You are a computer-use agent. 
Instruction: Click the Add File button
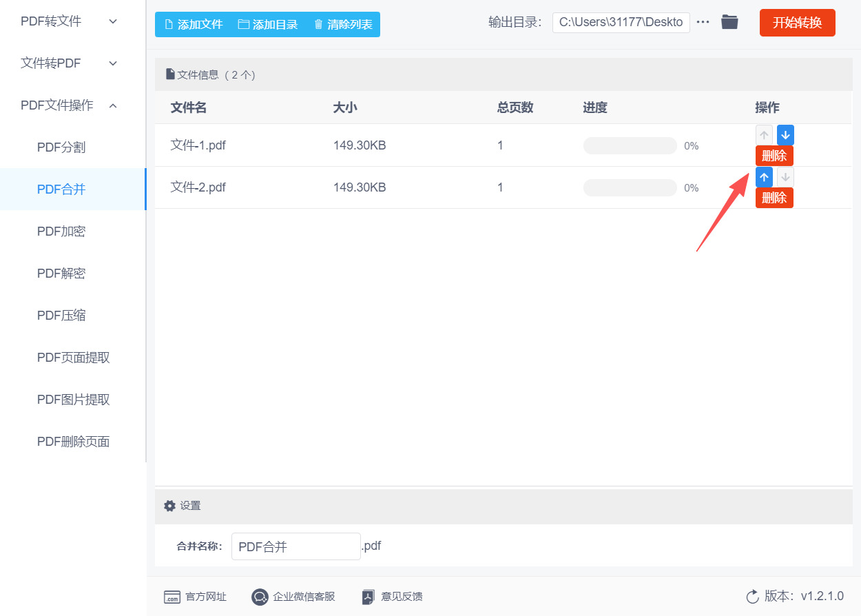coord(194,25)
